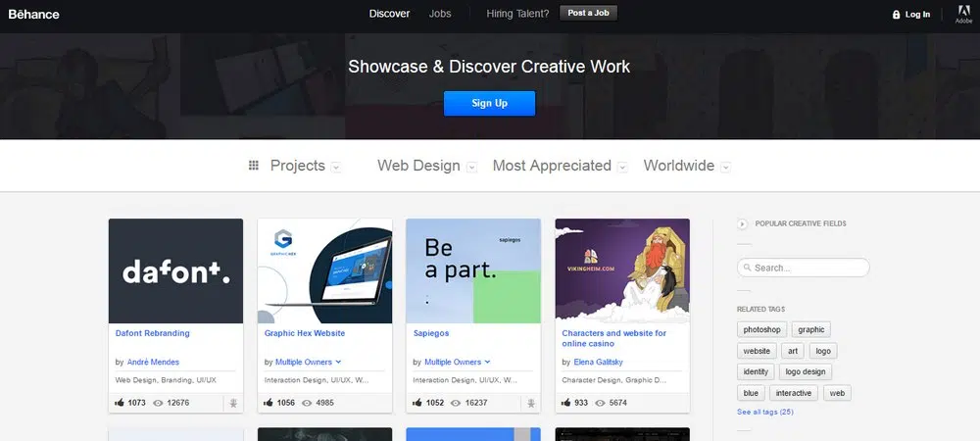Viewport: 980px width, 441px height.
Task: Visit Elena Galitsky profile link
Action: [x=598, y=362]
